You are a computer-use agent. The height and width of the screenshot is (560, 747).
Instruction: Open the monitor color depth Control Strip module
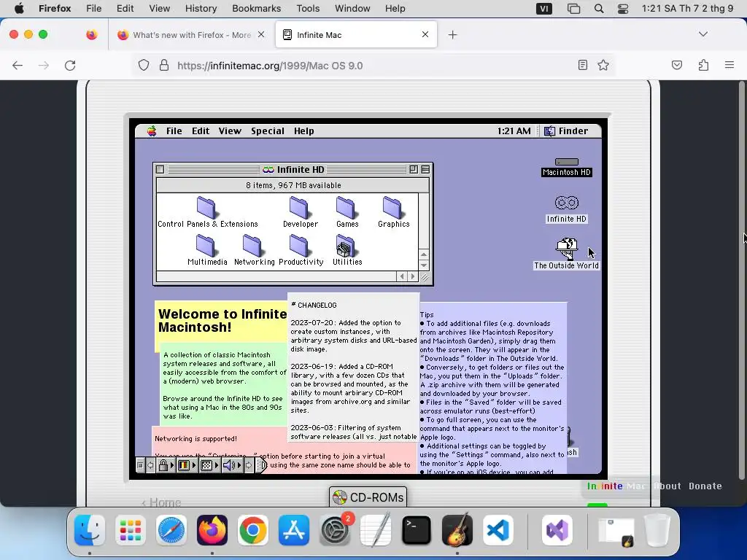[x=186, y=465]
